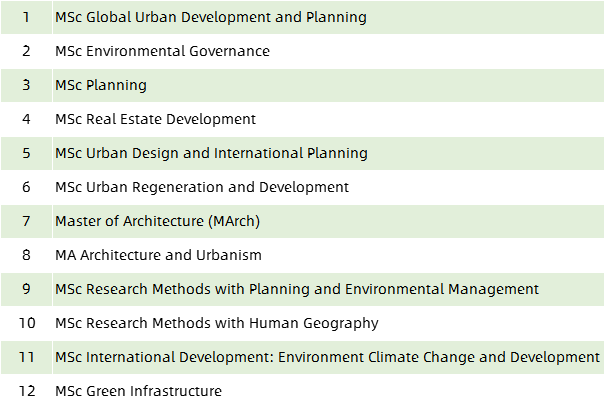Select the number 5 cell
Viewport: 605px width, 409px height.
pyautogui.click(x=26, y=153)
